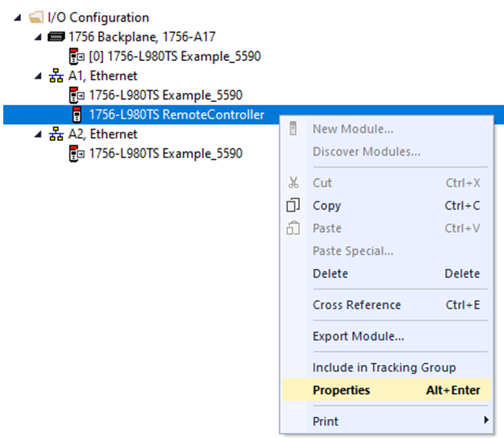The width and height of the screenshot is (504, 438).
Task: Collapse the I/O Configuration tree node
Action: pyautogui.click(x=18, y=17)
